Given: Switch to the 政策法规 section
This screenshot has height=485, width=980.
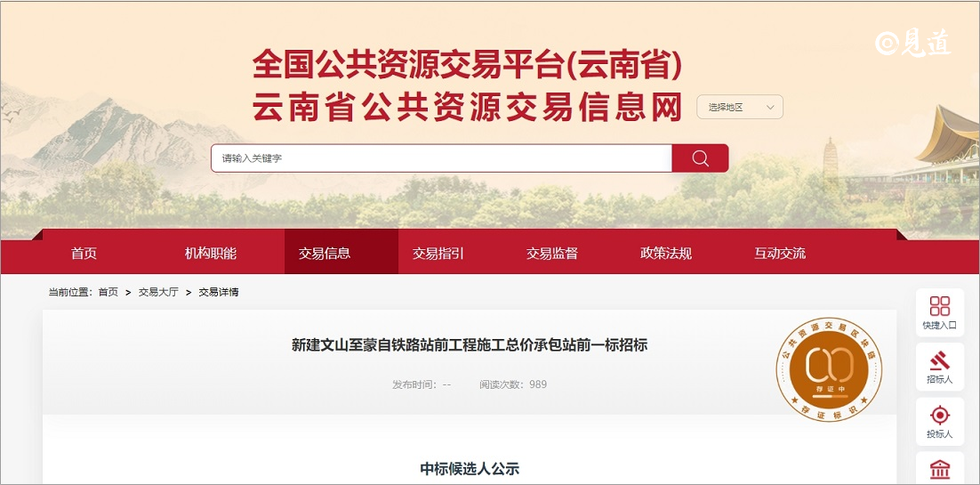Looking at the screenshot, I should coord(666,254).
